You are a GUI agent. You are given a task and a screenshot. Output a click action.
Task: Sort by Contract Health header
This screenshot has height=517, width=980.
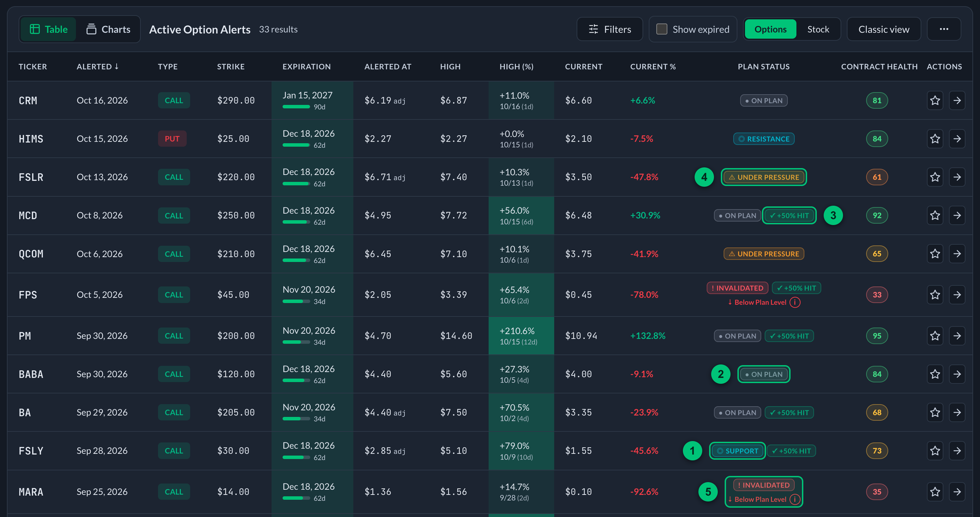(x=879, y=66)
